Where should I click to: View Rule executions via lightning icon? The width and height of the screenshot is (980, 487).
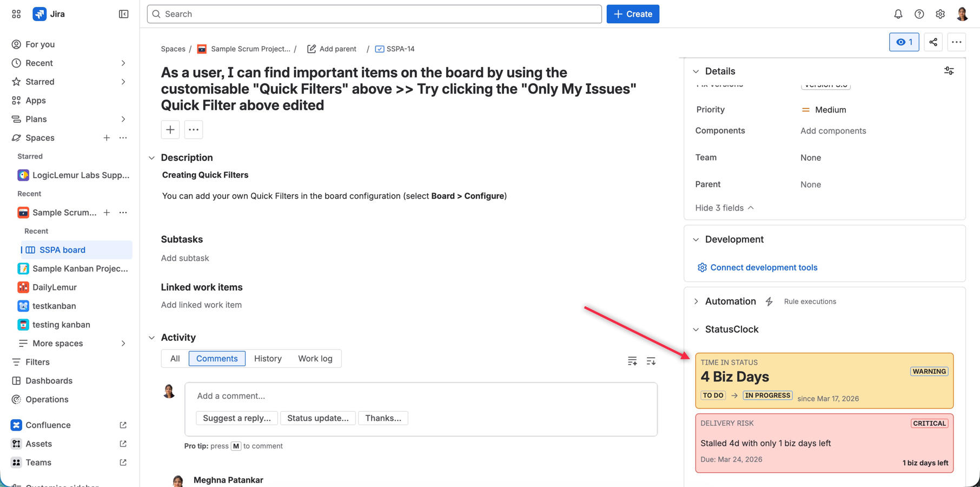[x=770, y=301]
